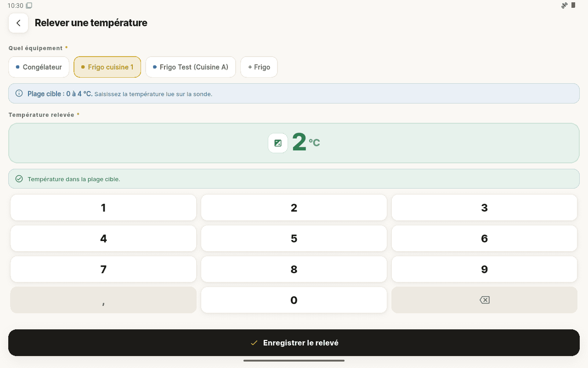This screenshot has height=368, width=588.
Task: Tap the status bar recent-apps icon
Action: [x=29, y=6]
